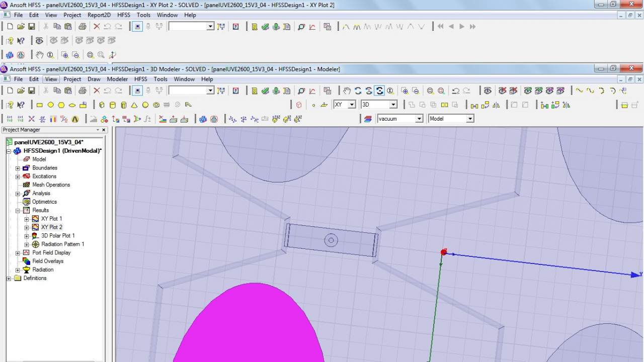644x362 pixels.
Task: Activate the Pan hand tool
Action: tap(347, 91)
